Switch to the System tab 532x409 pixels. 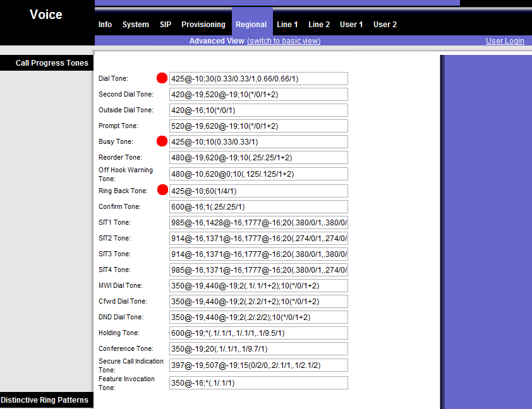tap(136, 25)
